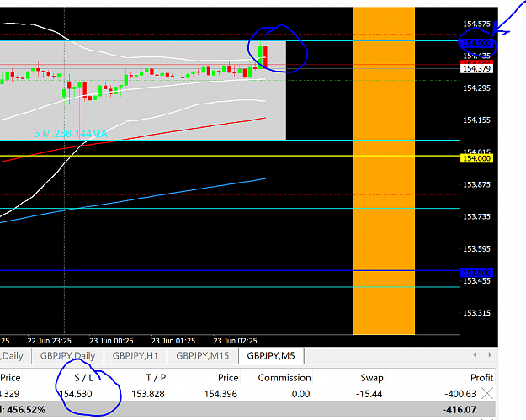The image size is (526, 420).
Task: Select the 154.000 yellow price level label
Action: pyautogui.click(x=476, y=158)
